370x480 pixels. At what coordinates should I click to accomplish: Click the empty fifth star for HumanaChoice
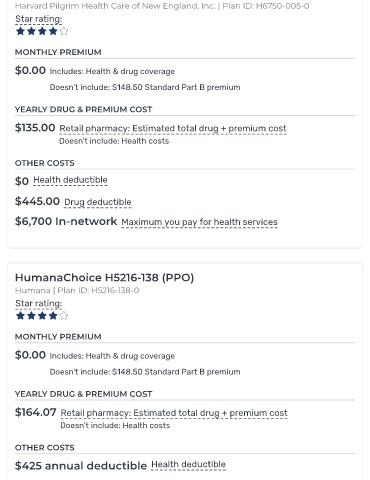pos(64,316)
